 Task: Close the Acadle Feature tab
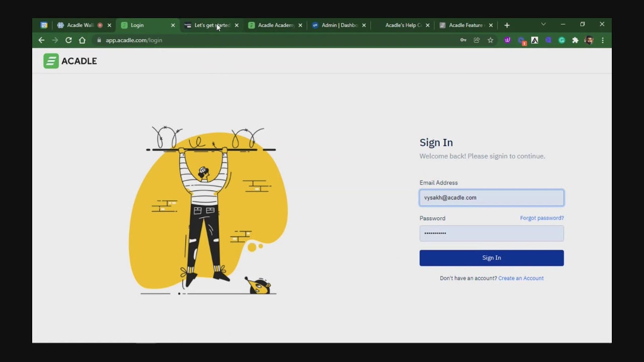coord(491,25)
